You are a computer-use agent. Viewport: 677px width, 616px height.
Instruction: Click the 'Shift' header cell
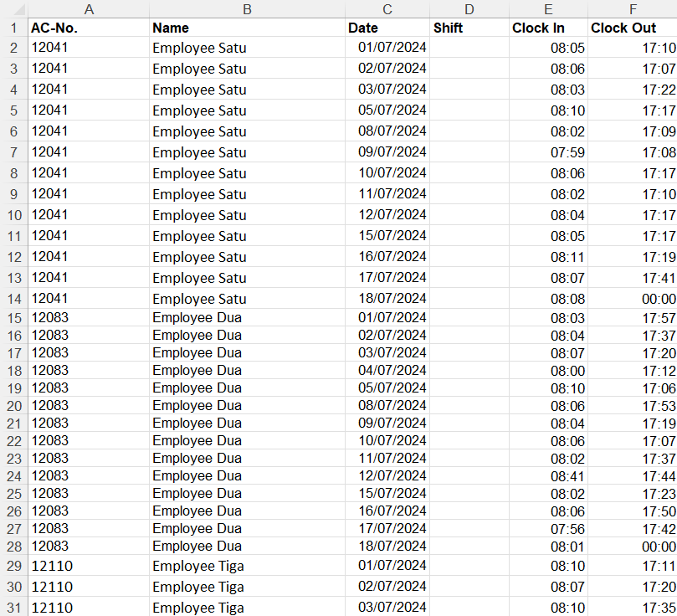469,28
